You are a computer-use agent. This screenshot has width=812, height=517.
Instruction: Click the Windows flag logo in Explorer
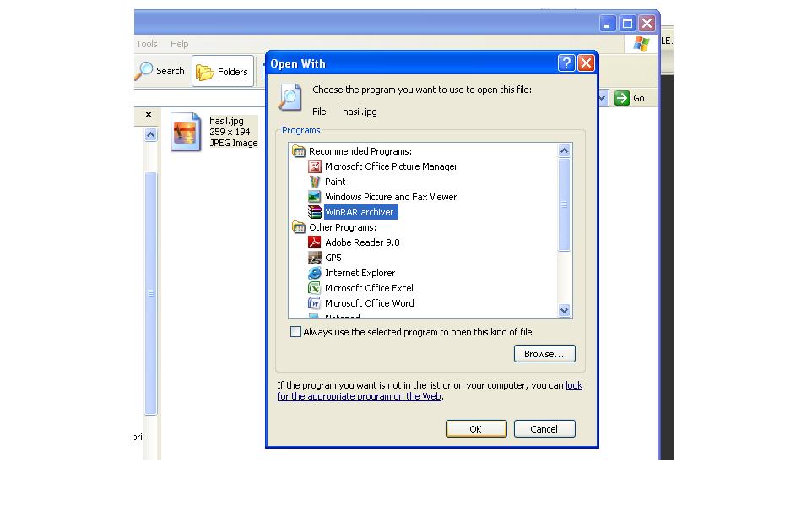click(x=641, y=44)
